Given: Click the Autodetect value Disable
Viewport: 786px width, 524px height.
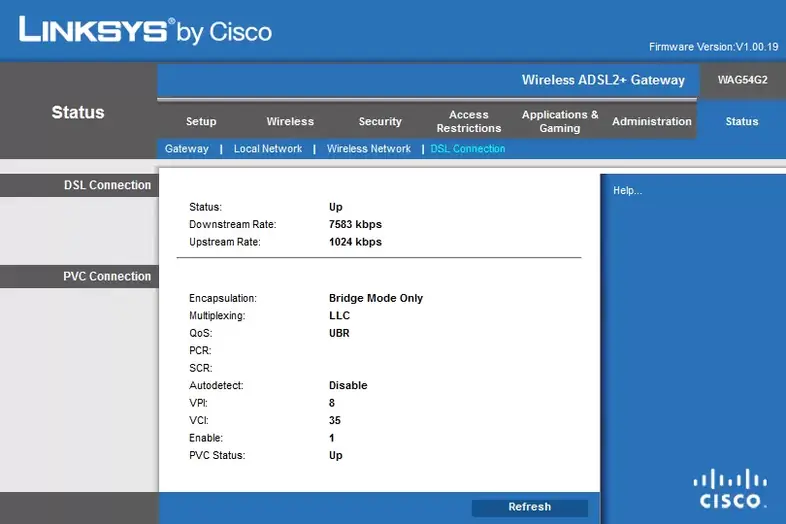Looking at the screenshot, I should tap(348, 385).
